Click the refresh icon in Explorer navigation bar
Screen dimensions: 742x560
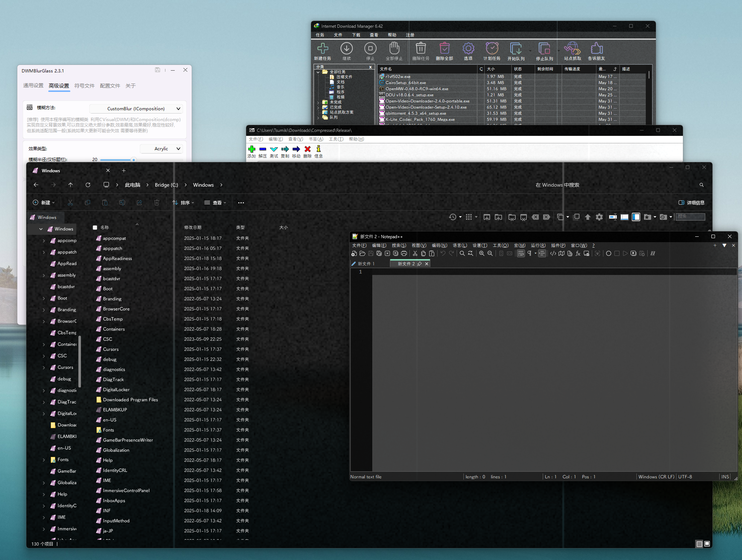[x=88, y=185]
